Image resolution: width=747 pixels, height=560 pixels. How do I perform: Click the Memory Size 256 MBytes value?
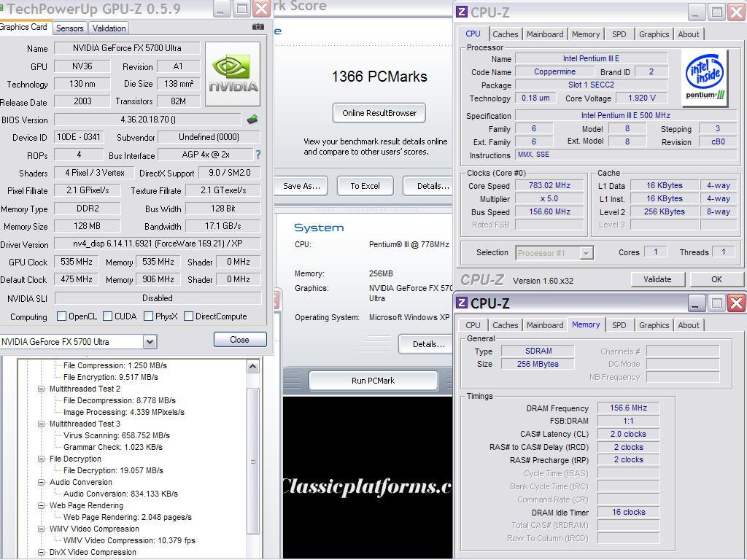[538, 365]
